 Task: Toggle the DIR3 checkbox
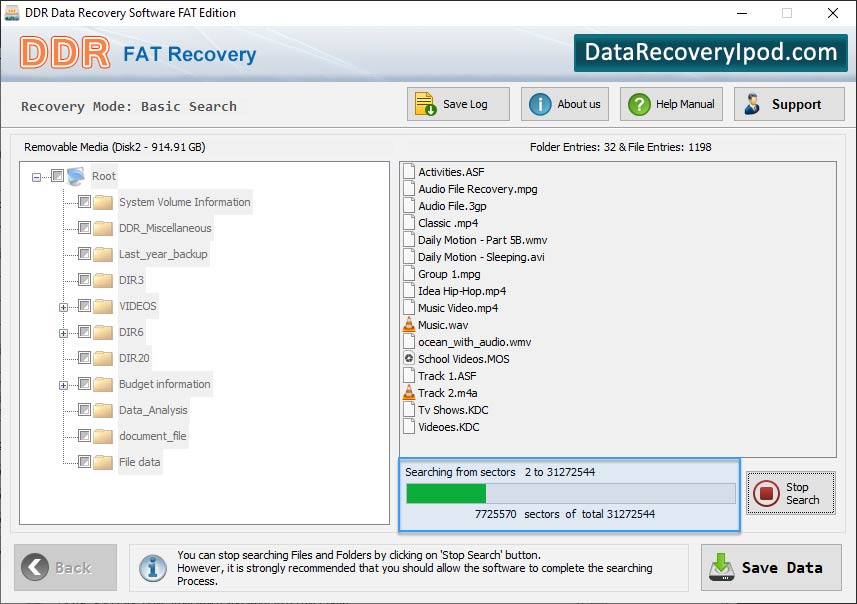(x=84, y=280)
